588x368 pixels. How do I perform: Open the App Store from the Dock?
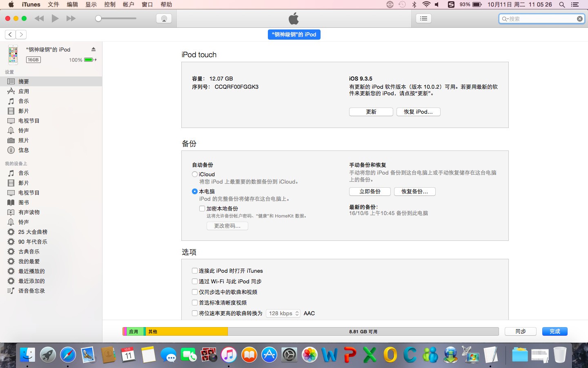[269, 355]
